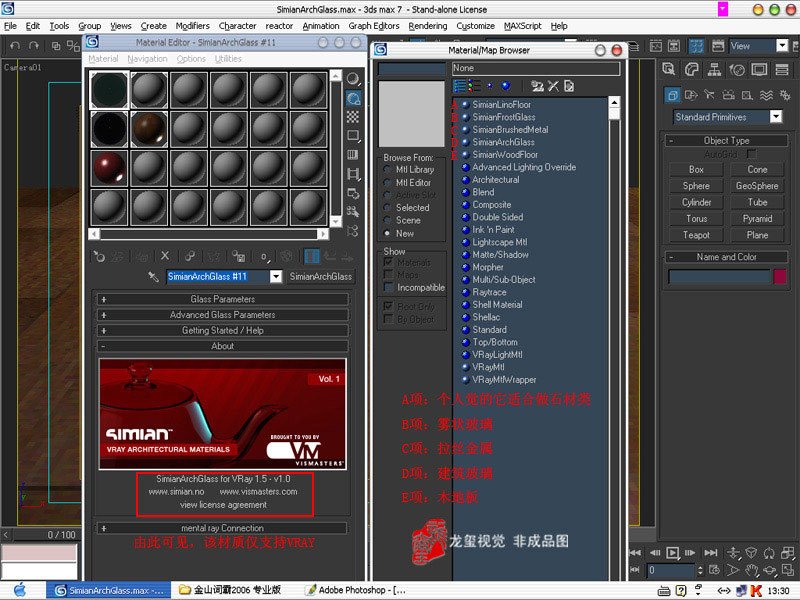The width and height of the screenshot is (800, 600).
Task: Click the Material Effects Channel icon
Action: tap(264, 257)
